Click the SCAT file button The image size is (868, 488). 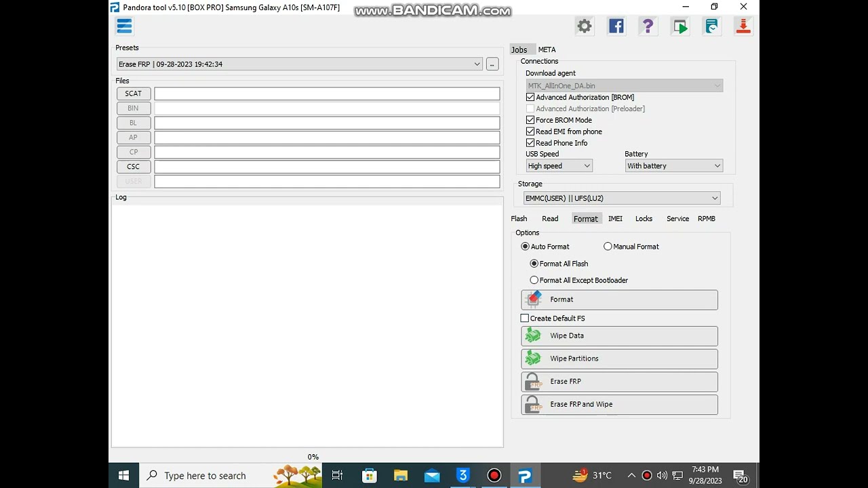pyautogui.click(x=134, y=94)
